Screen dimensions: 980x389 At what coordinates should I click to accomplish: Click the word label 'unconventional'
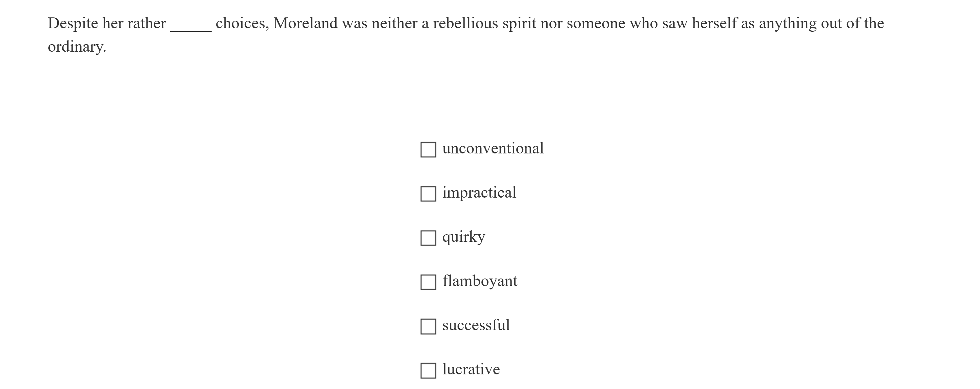point(493,148)
